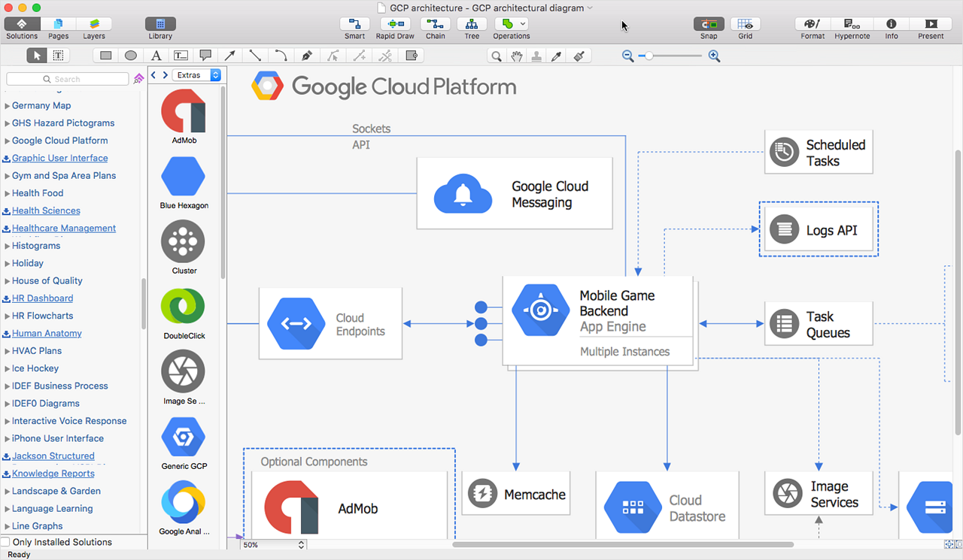
Task: Select the Eyedropper tool
Action: pos(557,56)
